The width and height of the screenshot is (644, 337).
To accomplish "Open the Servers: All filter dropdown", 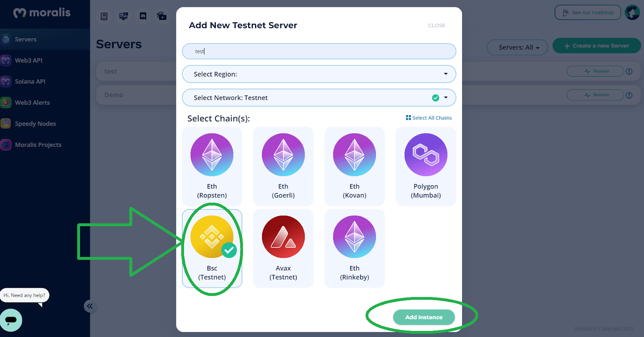I will point(518,48).
